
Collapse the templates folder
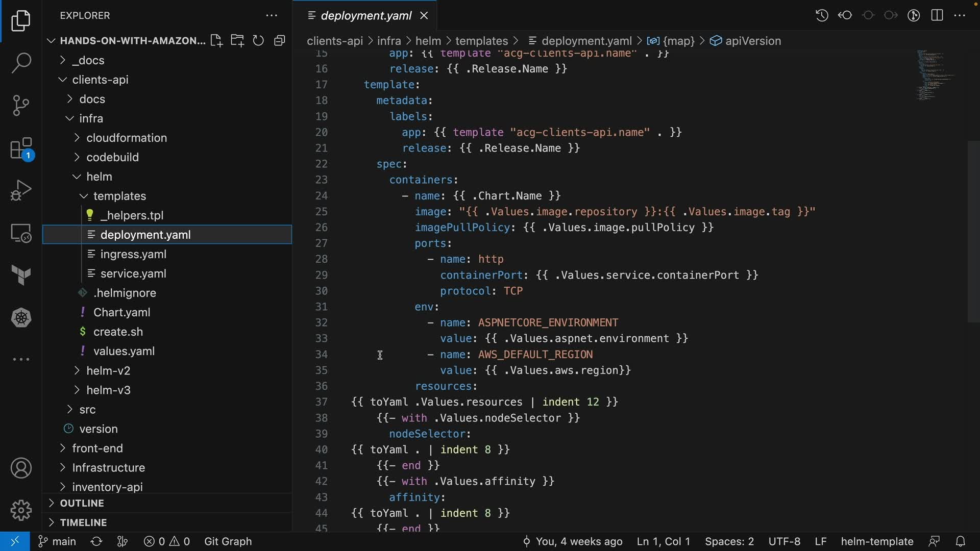tap(119, 196)
